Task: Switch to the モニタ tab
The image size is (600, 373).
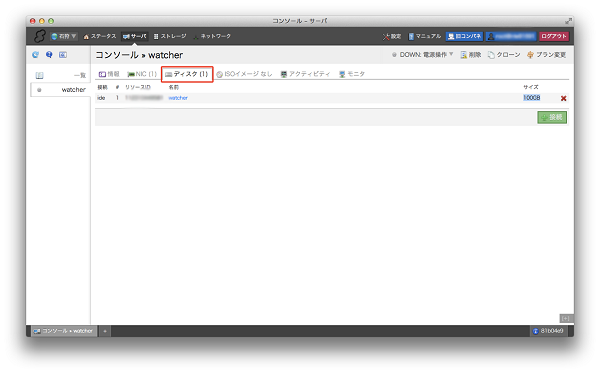Action: coord(352,74)
